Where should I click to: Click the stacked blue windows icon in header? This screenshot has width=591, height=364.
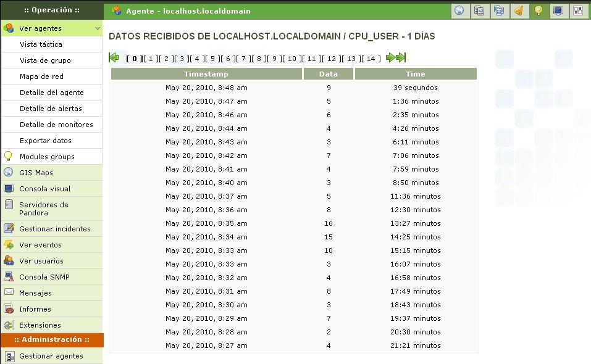click(499, 10)
